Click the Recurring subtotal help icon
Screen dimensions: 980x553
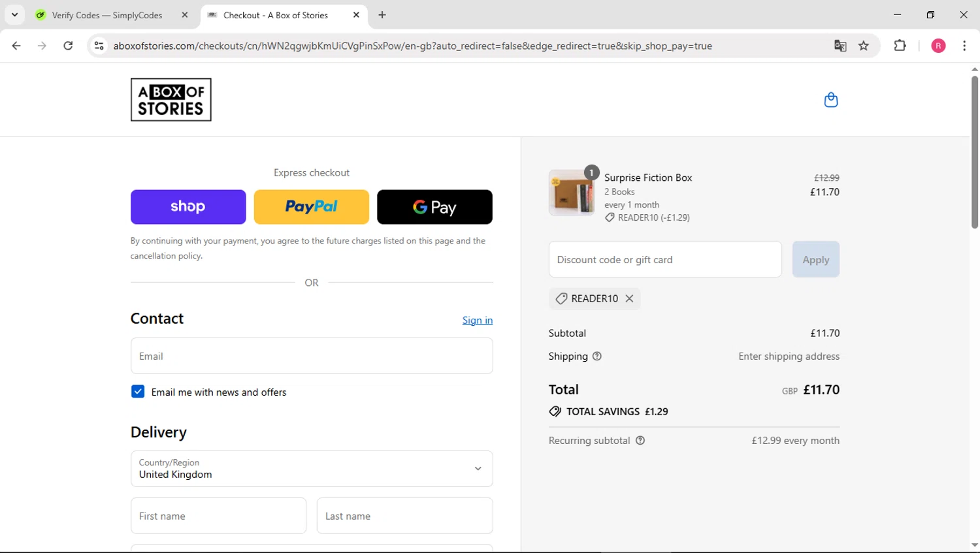[640, 441]
